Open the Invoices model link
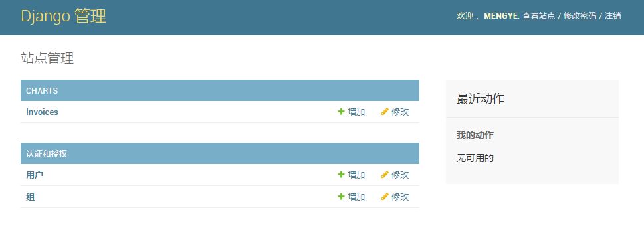The width and height of the screenshot is (644, 247). click(x=42, y=112)
